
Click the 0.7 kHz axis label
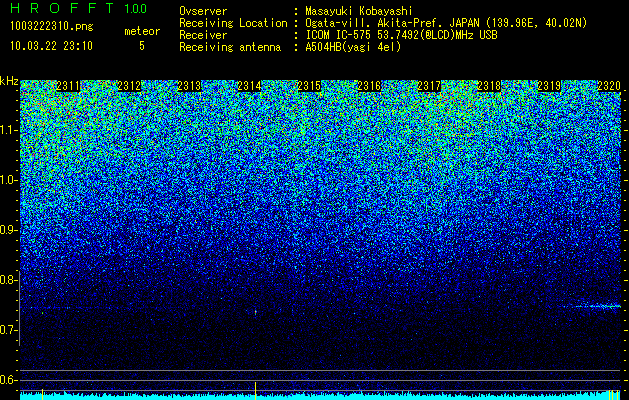coord(7,330)
